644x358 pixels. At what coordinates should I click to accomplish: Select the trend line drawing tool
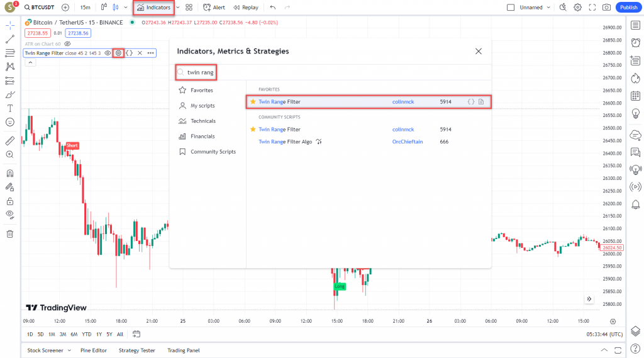(x=9, y=39)
